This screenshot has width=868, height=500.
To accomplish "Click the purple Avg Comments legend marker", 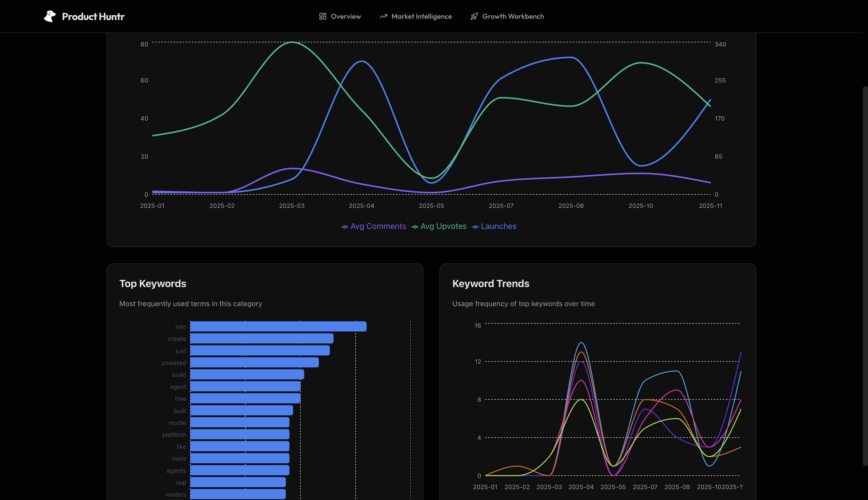I will [x=345, y=227].
